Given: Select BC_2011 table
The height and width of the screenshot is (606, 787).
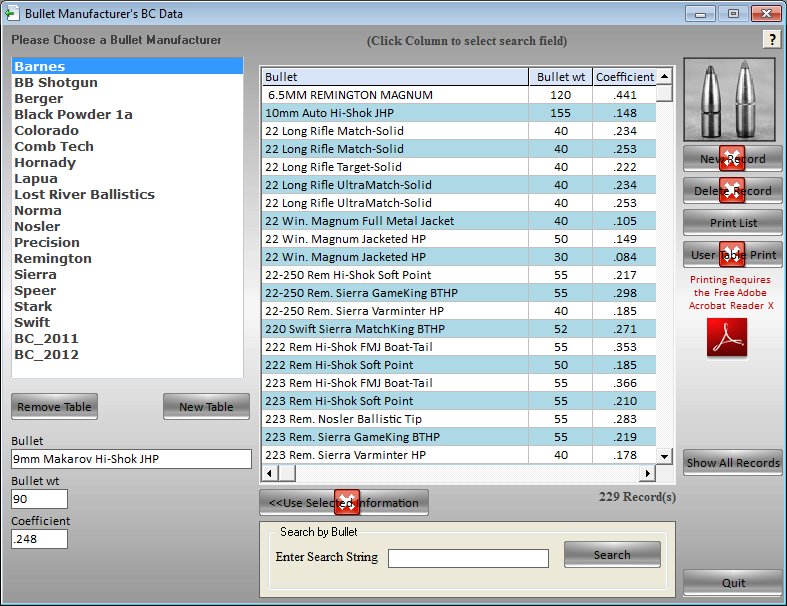Looking at the screenshot, I should [x=127, y=338].
